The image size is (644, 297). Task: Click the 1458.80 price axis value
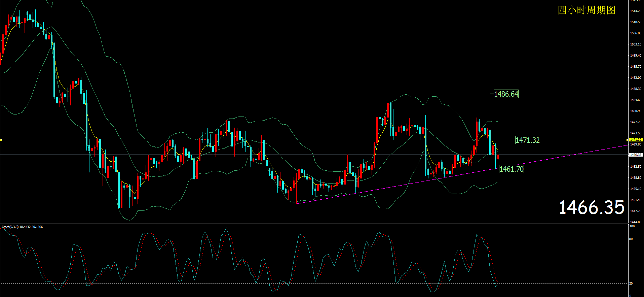[636, 178]
